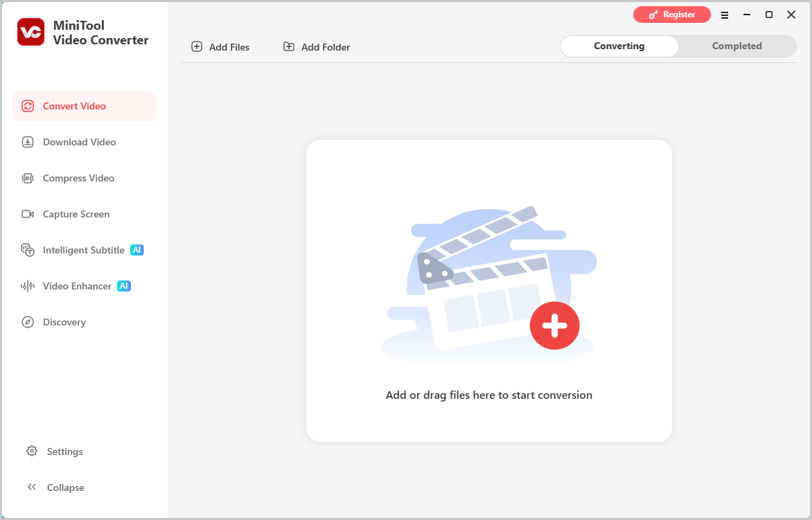
Task: Click the AI badge beside Video Enhancer
Action: 124,286
